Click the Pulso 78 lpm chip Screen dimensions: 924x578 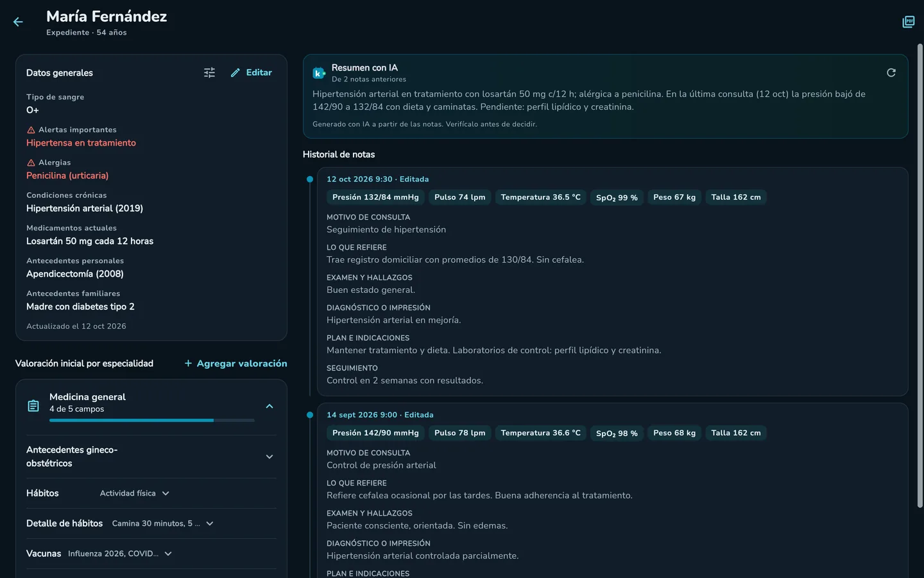(459, 433)
